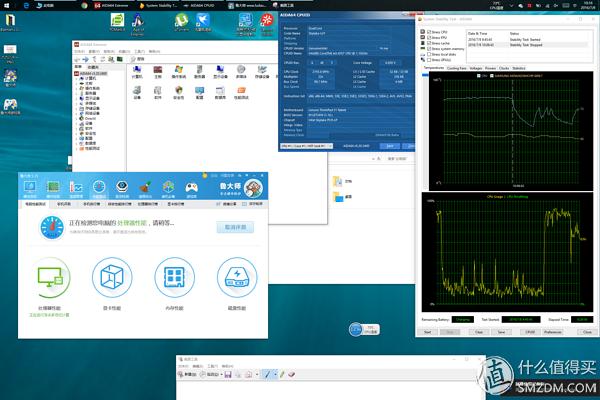This screenshot has height=400, width=600.
Task: Toggle the Stress cache checkbox
Action: (429, 43)
